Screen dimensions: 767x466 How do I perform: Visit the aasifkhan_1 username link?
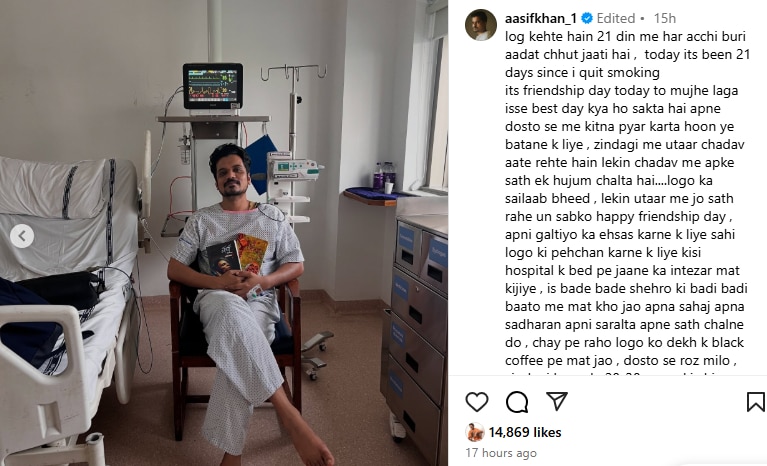tap(541, 19)
